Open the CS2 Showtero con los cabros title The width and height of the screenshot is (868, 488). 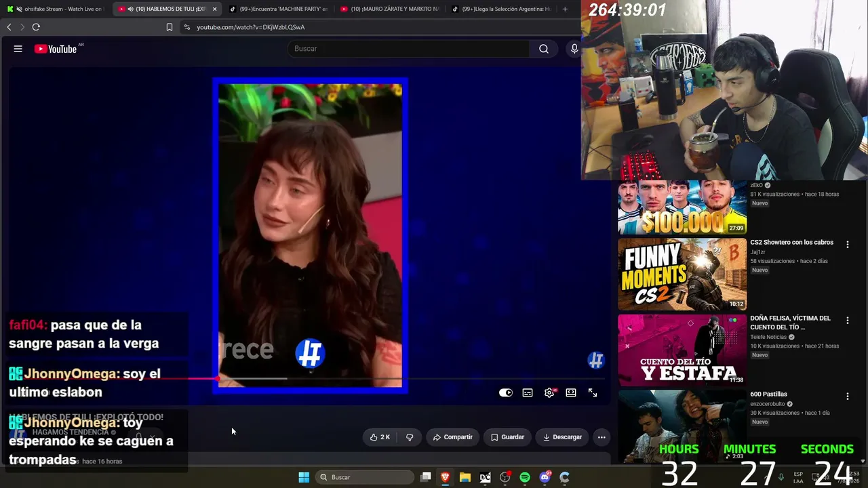click(791, 243)
